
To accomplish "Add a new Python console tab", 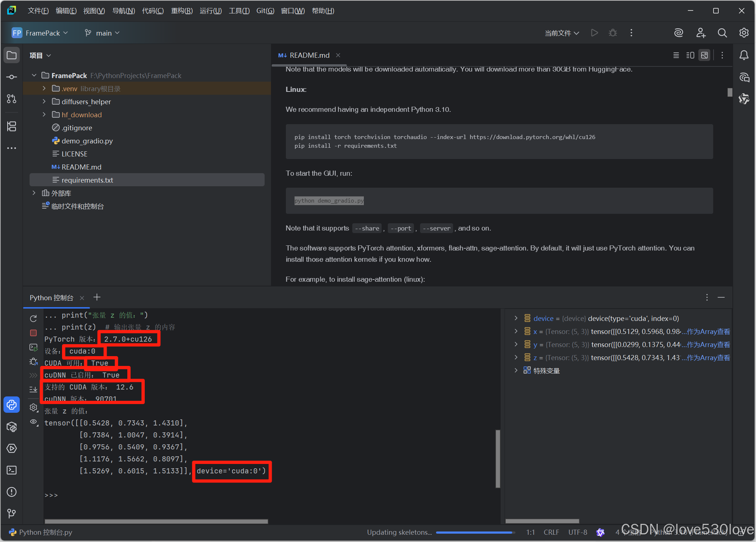I will tap(97, 297).
